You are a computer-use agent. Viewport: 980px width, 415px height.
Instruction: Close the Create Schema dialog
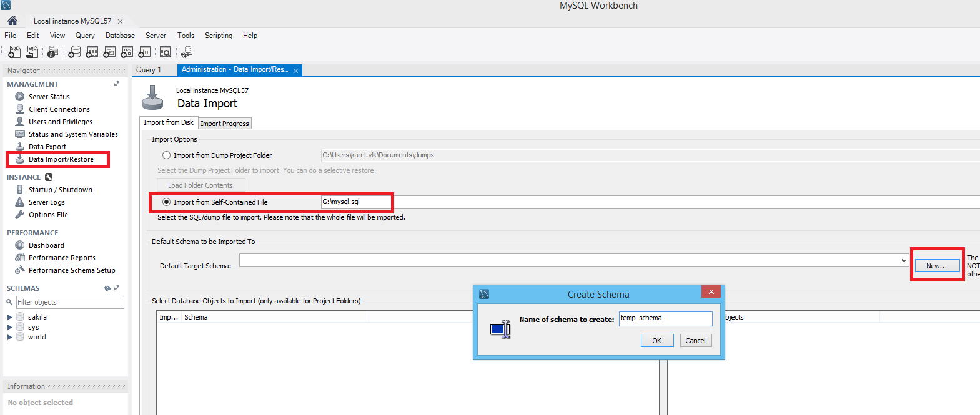click(711, 291)
